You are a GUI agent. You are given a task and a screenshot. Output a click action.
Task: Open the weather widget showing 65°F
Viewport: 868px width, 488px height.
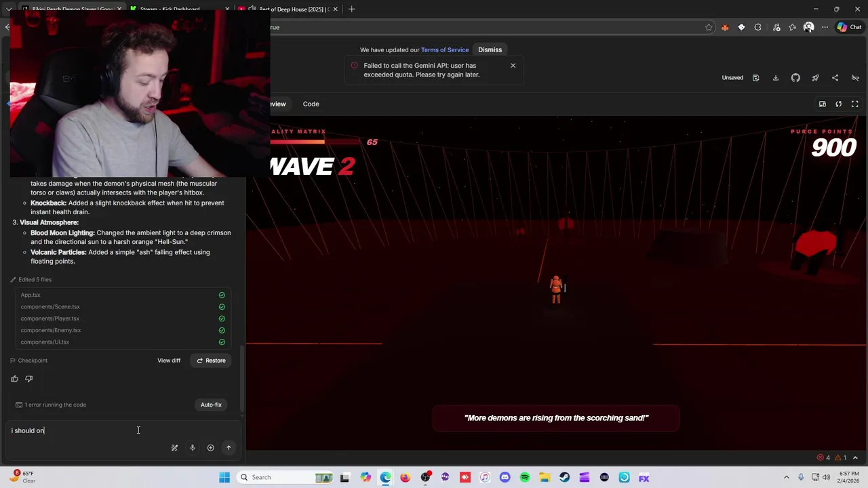(x=22, y=477)
